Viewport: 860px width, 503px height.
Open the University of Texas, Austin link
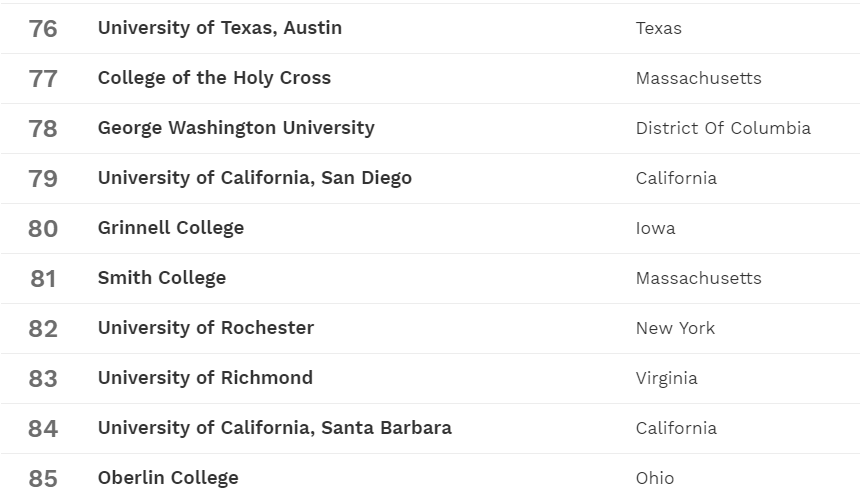220,28
